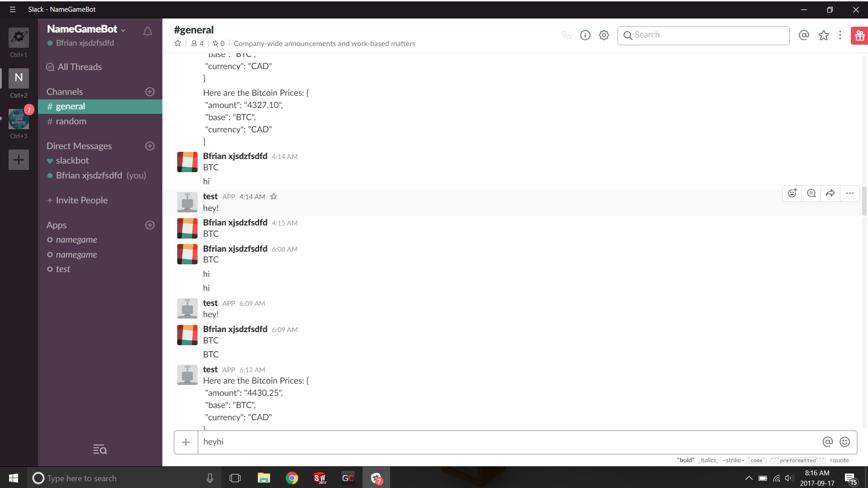Add reaction to test bot message
This screenshot has width=868, height=488.
(792, 193)
